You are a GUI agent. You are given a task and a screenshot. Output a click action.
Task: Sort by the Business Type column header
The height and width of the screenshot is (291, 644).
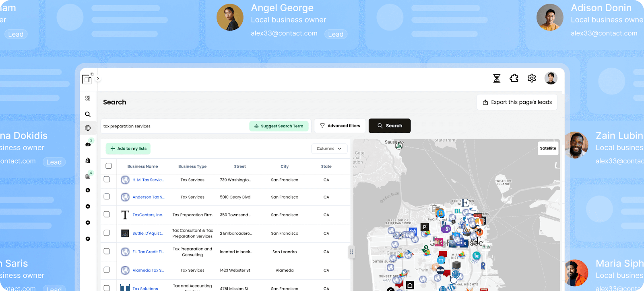(x=192, y=166)
